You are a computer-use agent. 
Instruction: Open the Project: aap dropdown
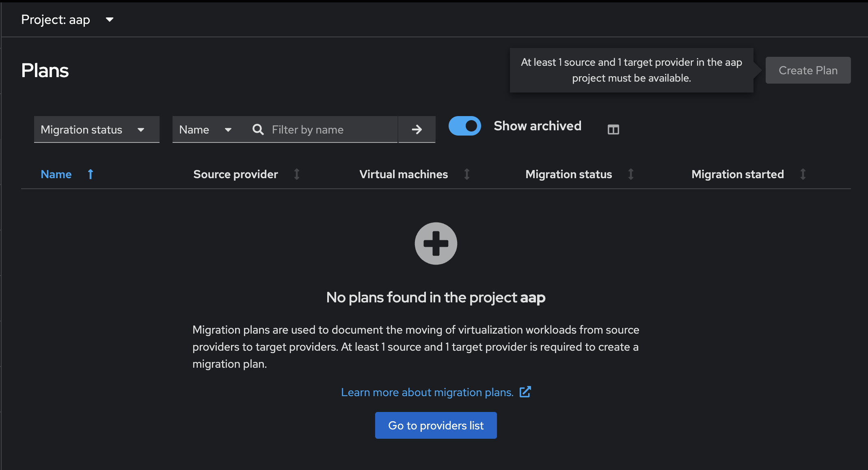click(x=67, y=19)
